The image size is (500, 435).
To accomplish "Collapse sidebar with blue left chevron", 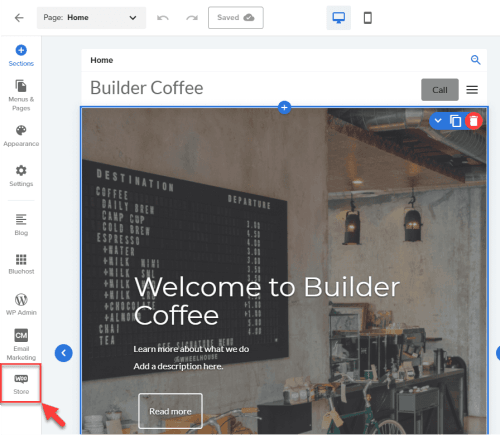I will tap(64, 353).
